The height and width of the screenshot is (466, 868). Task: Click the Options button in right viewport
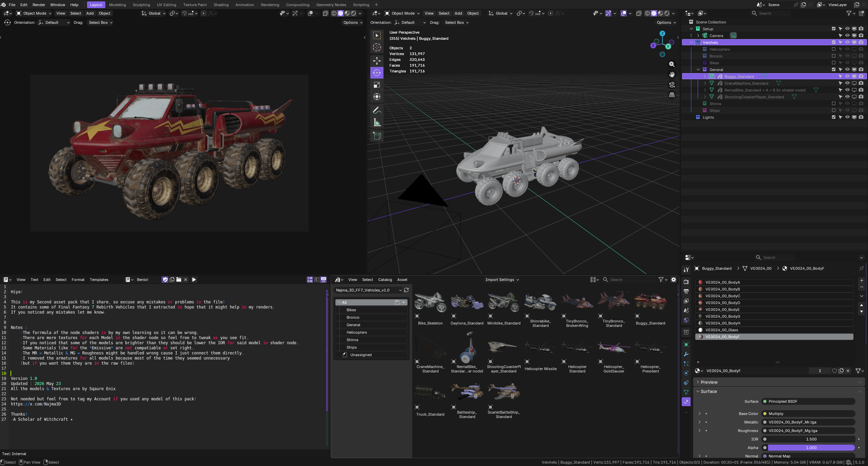666,22
